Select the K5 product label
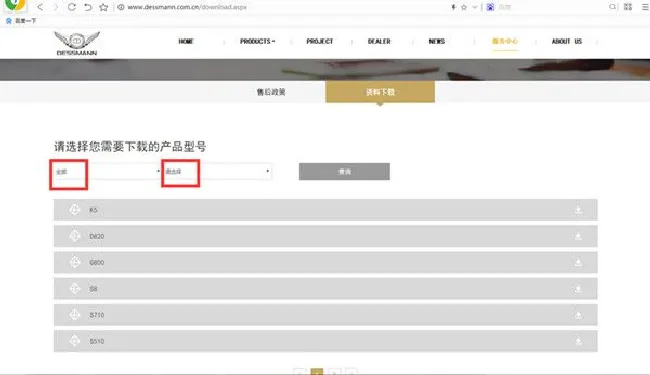Viewport: 650px width, 375px height. 93,210
